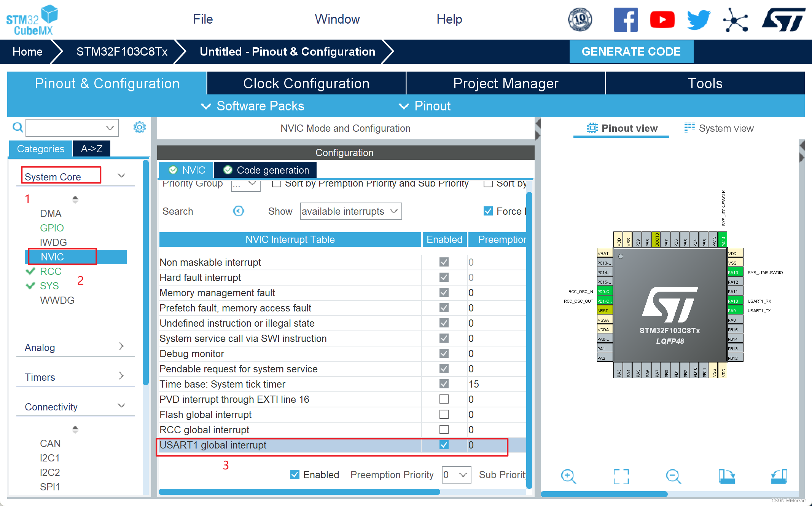
Task: Open the Software Packs dropdown
Action: (253, 106)
